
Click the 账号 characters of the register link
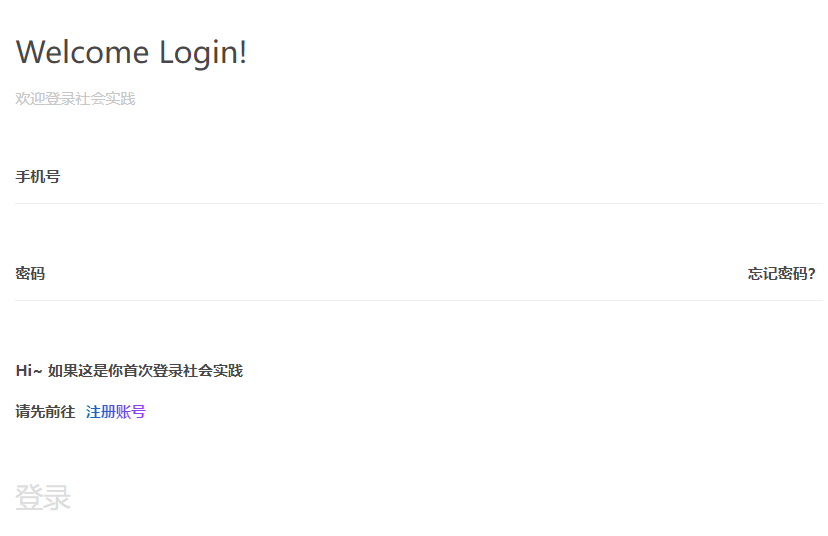[131, 412]
